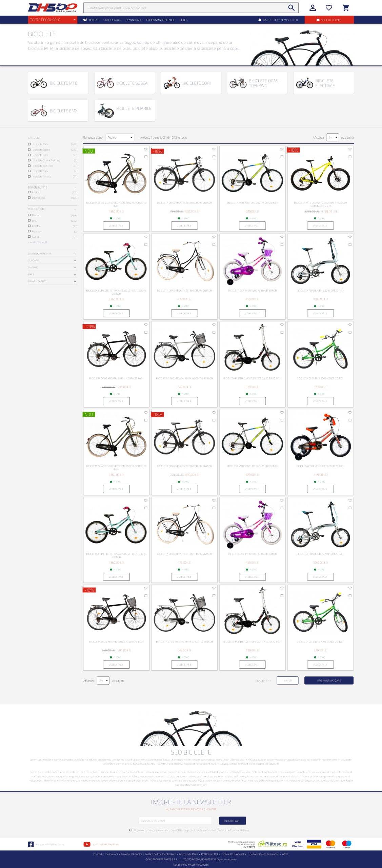Expand the Dimensiune Roata filter
Image resolution: width=382 pixels, height=868 pixels.
[53, 254]
